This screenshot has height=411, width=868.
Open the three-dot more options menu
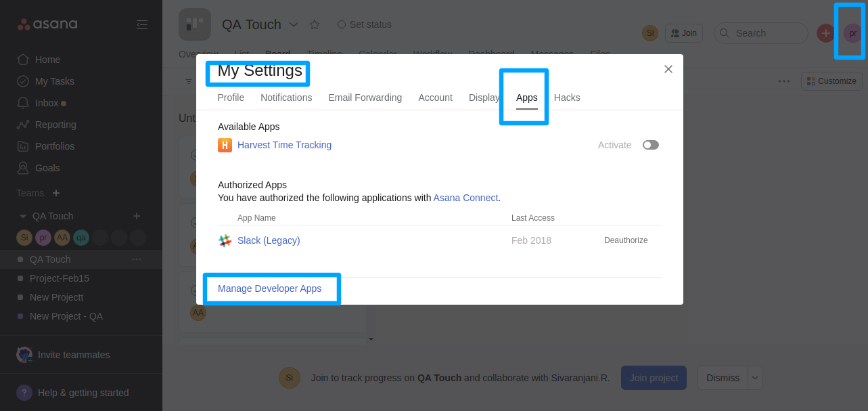pos(784,81)
